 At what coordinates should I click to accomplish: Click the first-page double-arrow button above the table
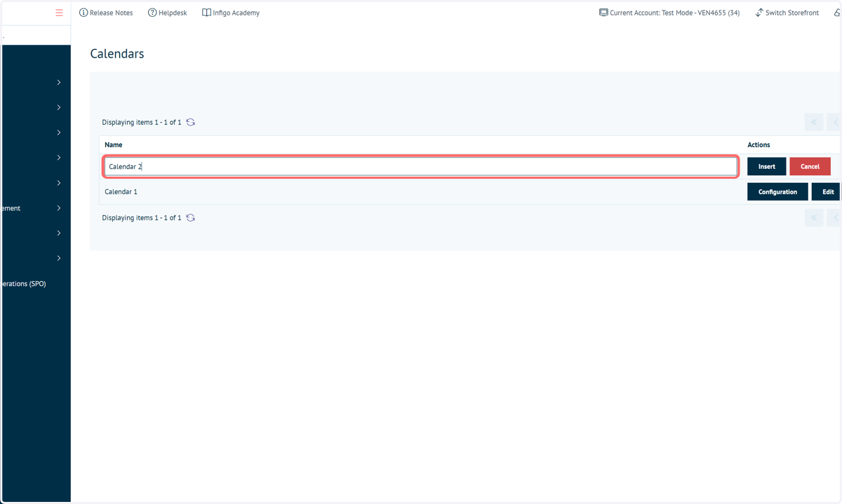coord(814,122)
